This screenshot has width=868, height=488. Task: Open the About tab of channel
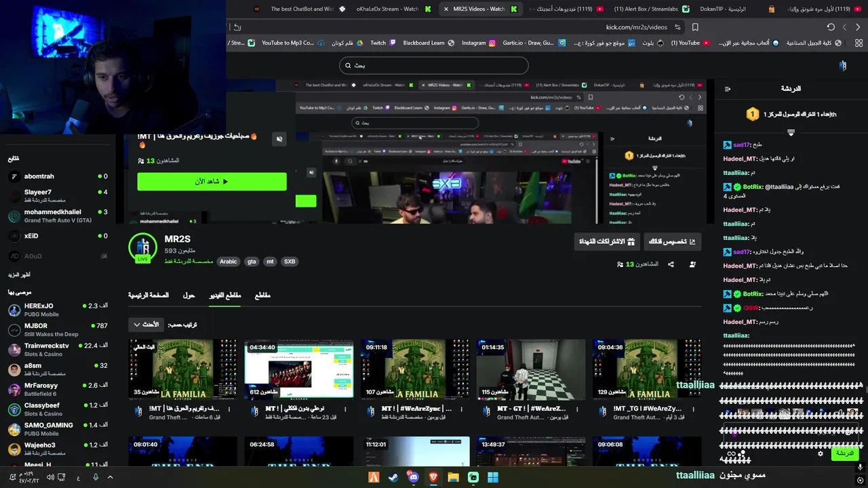pyautogui.click(x=189, y=296)
